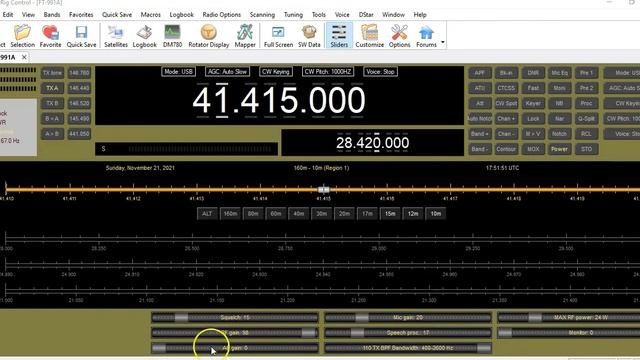The width and height of the screenshot is (640, 360).
Task: Enable Pre 1 preamp
Action: [x=587, y=73]
